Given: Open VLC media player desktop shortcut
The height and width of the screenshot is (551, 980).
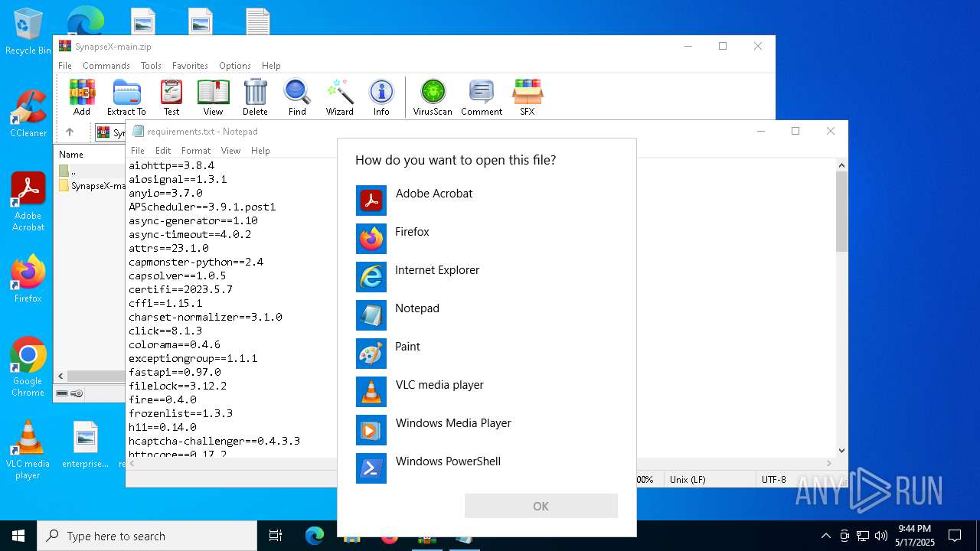Looking at the screenshot, I should (28, 450).
